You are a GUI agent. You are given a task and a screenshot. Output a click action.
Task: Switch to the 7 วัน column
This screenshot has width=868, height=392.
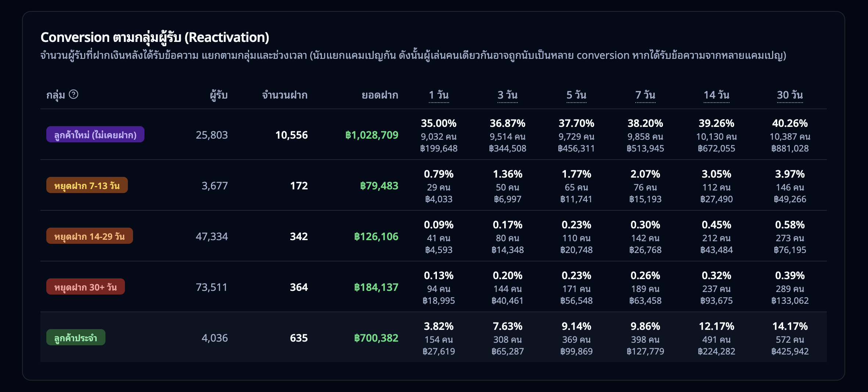[645, 95]
